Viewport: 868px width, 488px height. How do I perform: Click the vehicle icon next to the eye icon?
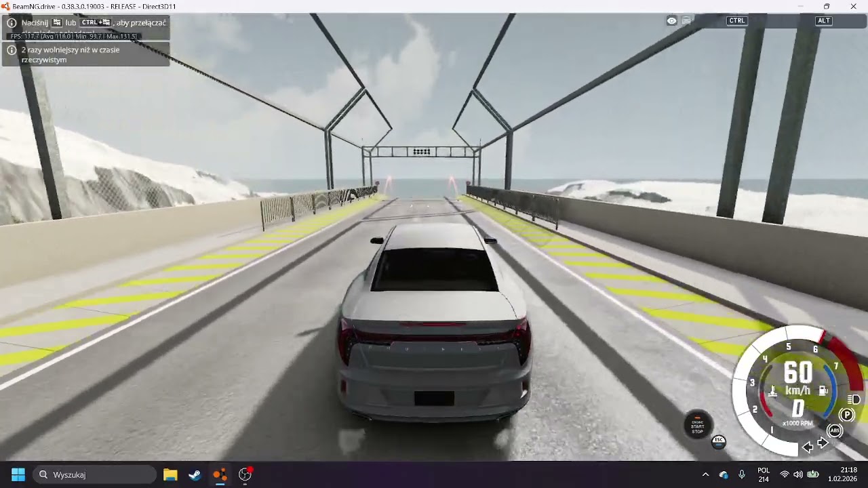point(686,21)
